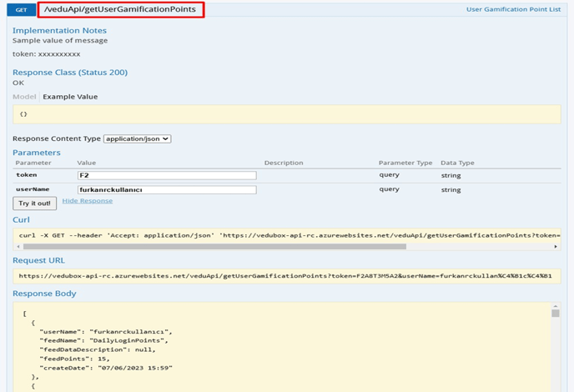Click the GET method badge
The width and height of the screenshot is (574, 392).
21,10
